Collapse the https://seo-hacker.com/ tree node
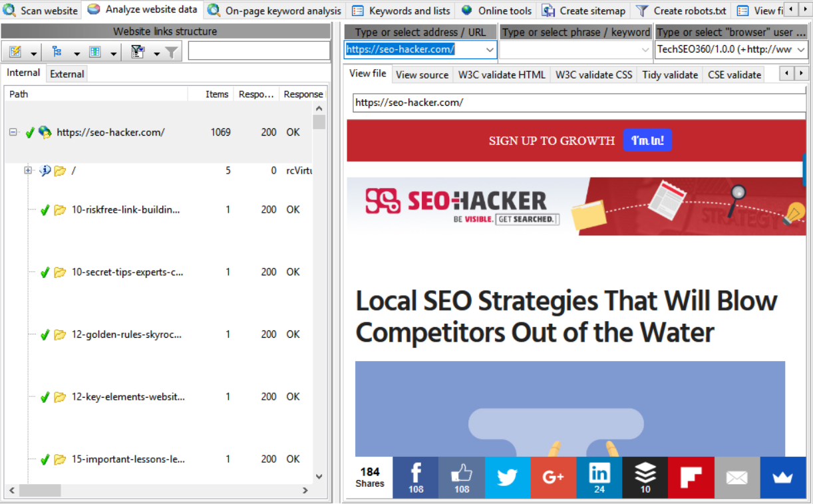This screenshot has width=813, height=504. pos(13,132)
